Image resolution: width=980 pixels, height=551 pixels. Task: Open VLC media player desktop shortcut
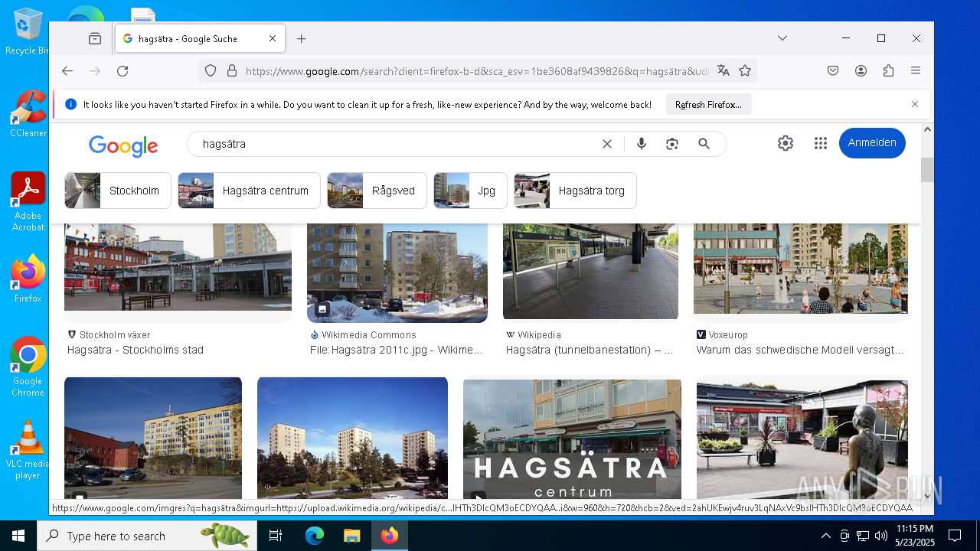pyautogui.click(x=28, y=450)
